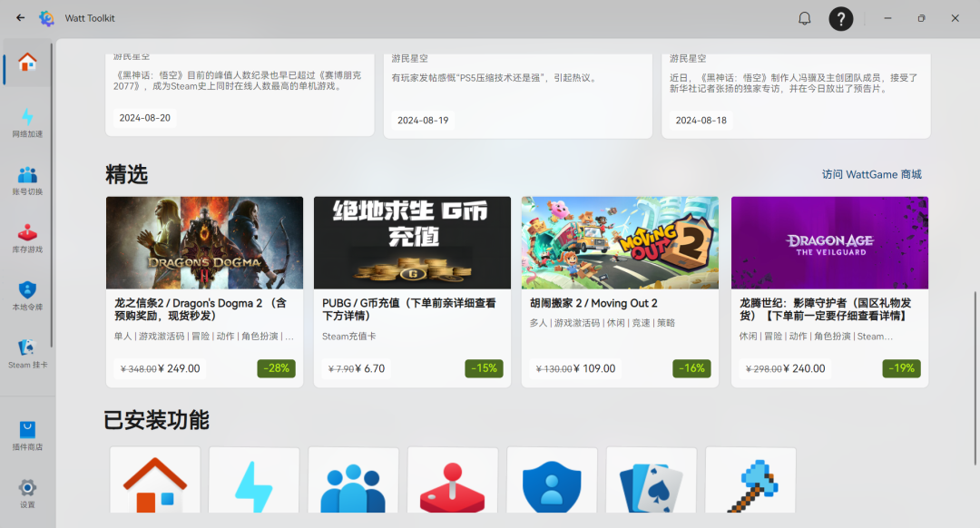Click the ¥ 6.70 price
This screenshot has height=528, width=980.
370,368
